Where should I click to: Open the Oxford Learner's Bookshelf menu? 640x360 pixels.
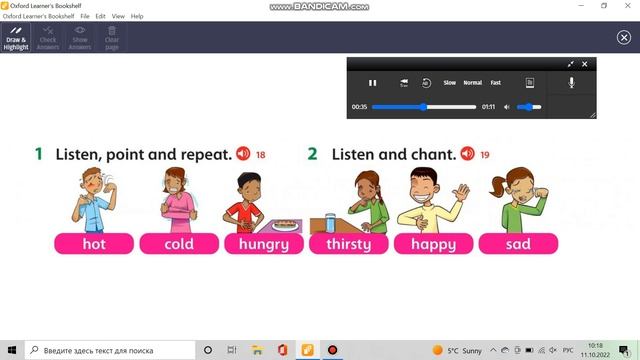tap(38, 16)
